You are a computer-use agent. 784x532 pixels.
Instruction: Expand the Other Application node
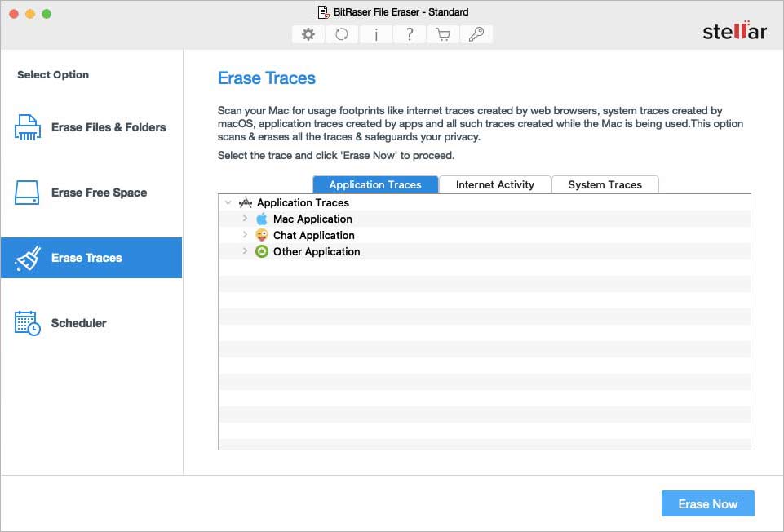pos(245,251)
